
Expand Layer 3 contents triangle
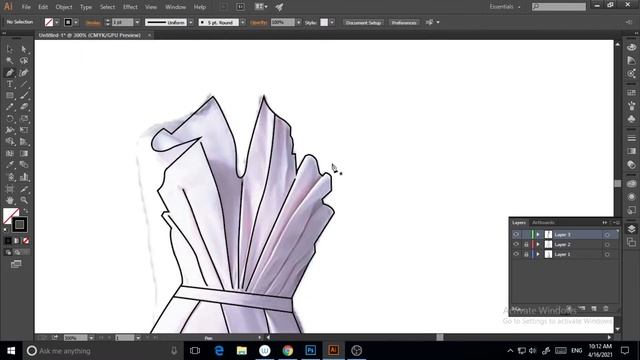tap(538, 235)
